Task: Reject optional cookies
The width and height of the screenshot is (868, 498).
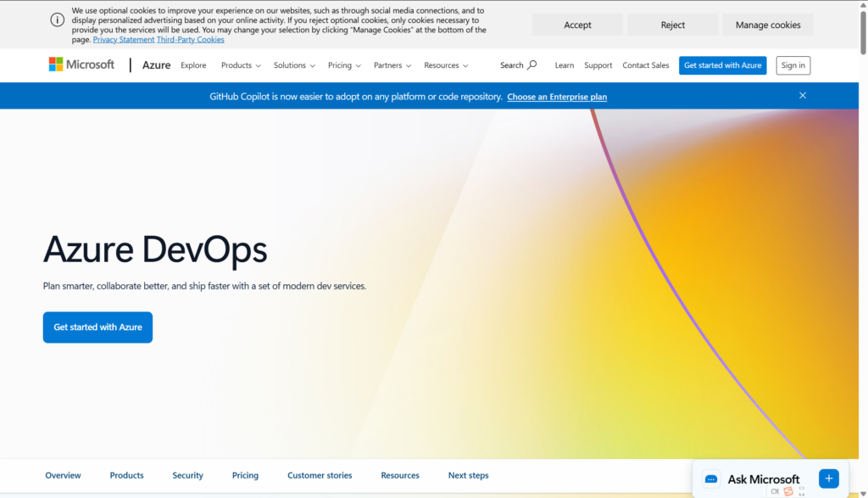Action: pyautogui.click(x=672, y=25)
